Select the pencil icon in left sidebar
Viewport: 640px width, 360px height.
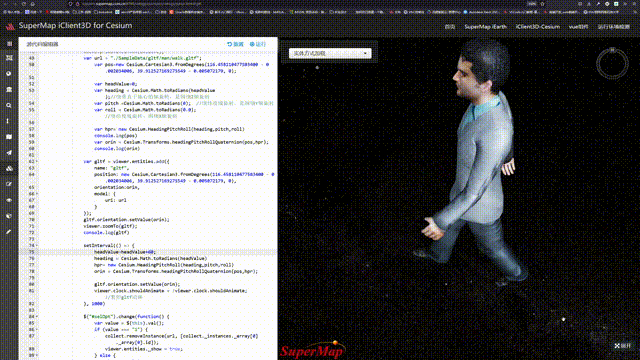coord(9,231)
